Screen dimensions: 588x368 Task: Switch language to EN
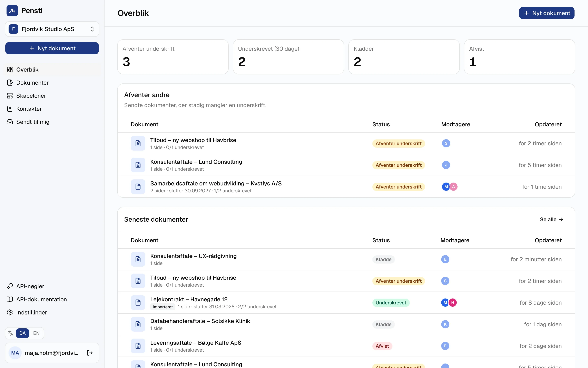point(36,333)
